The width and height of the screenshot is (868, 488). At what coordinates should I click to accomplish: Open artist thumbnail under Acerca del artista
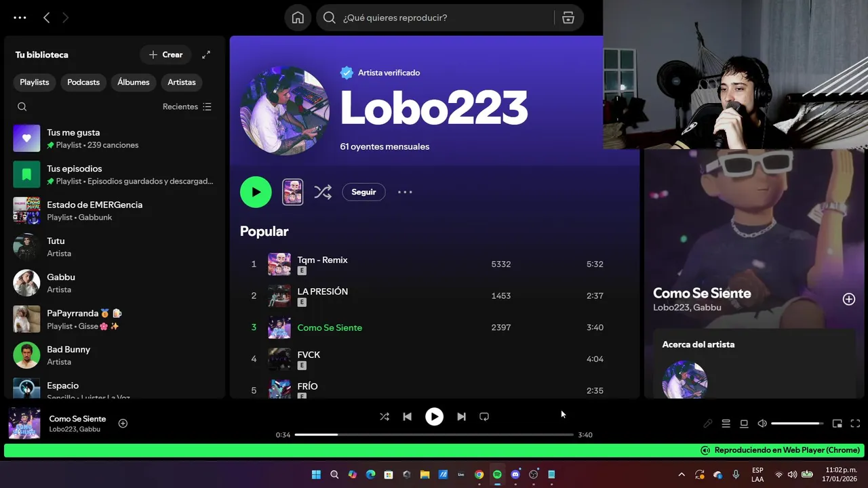[685, 380]
